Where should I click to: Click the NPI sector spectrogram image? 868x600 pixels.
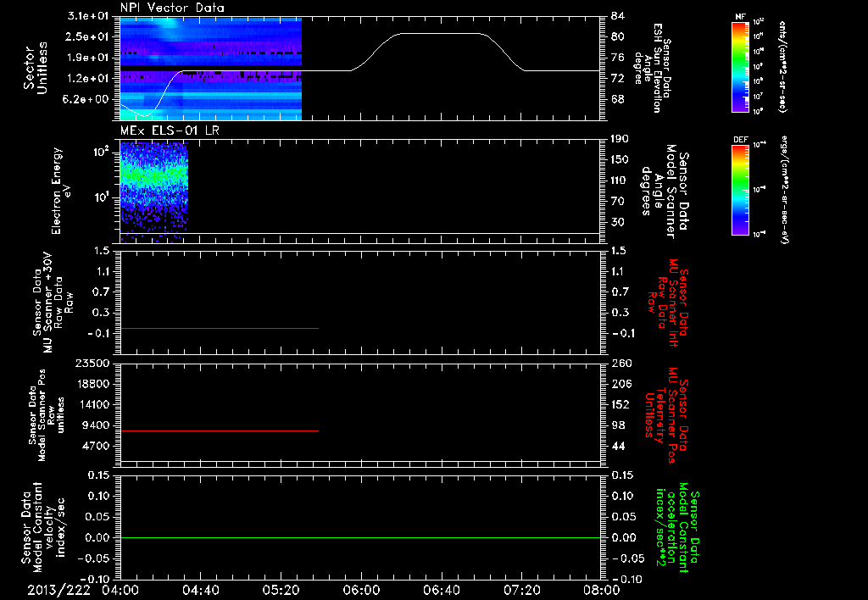[211, 69]
